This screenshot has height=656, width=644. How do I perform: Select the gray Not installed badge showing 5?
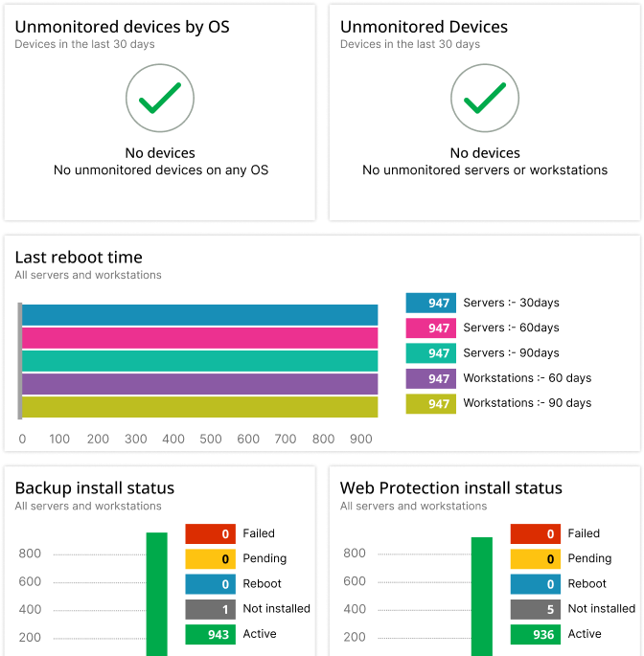click(535, 609)
